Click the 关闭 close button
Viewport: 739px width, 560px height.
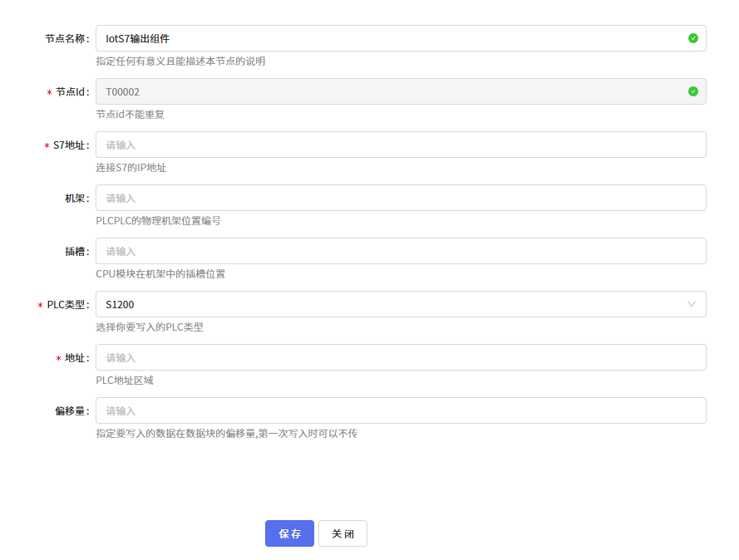pos(342,533)
